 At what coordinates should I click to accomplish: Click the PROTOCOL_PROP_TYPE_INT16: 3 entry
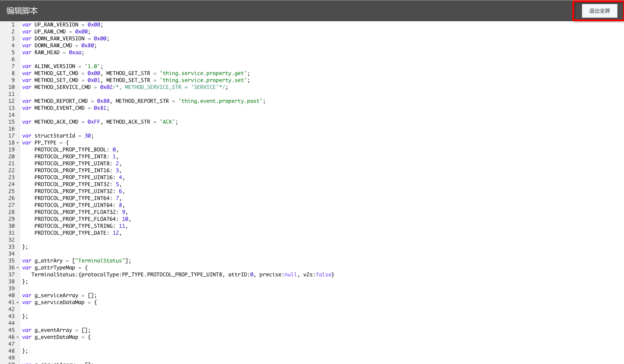[78, 171]
